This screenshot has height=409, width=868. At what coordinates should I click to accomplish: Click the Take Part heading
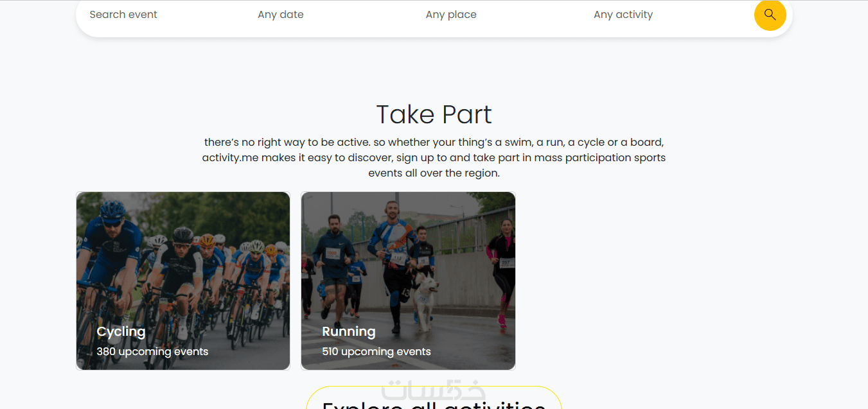[x=434, y=115]
